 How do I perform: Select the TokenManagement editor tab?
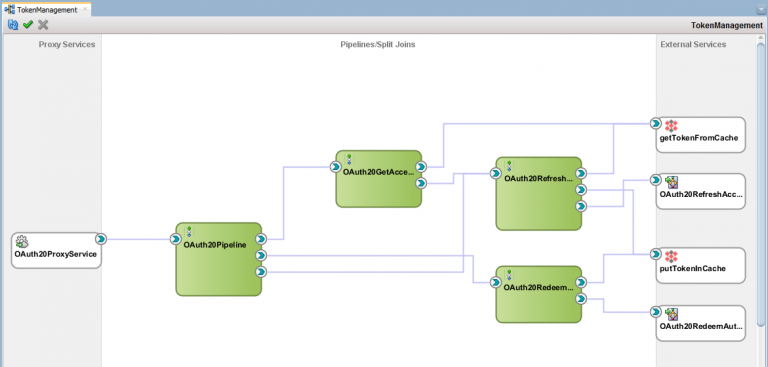(x=47, y=9)
